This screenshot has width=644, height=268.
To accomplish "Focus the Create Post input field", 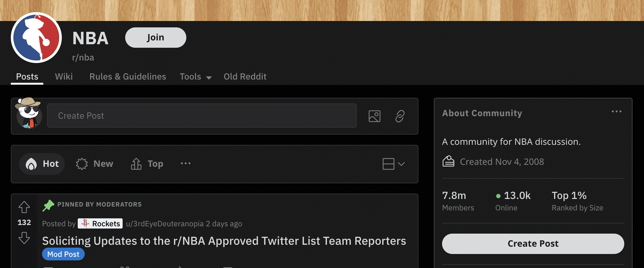I will click(202, 116).
